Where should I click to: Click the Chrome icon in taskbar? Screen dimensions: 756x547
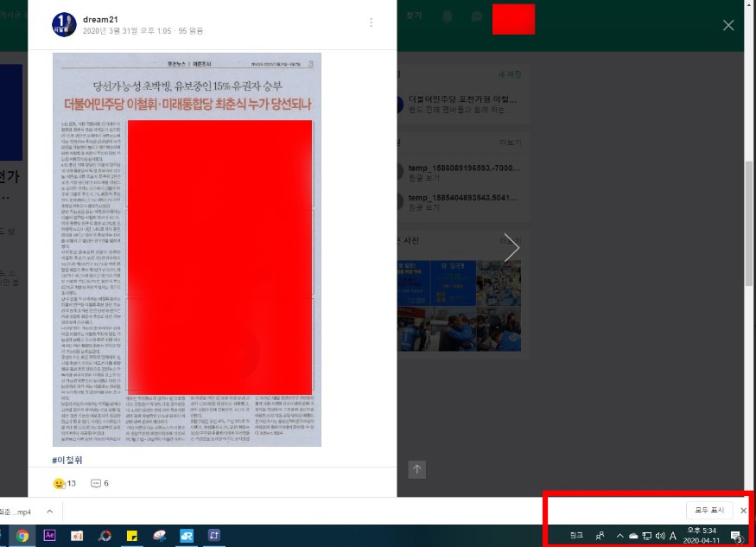pos(22,536)
